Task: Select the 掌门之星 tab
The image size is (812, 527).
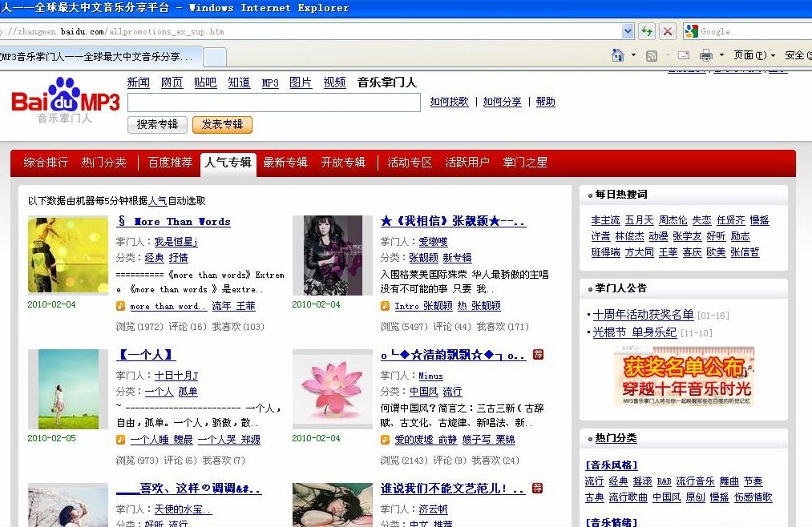Action: pyautogui.click(x=525, y=163)
